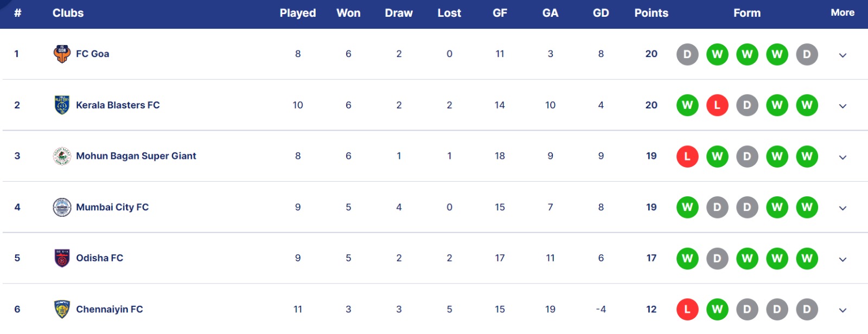Click the Mumbai City FC logo
The width and height of the screenshot is (868, 334).
pyautogui.click(x=62, y=207)
